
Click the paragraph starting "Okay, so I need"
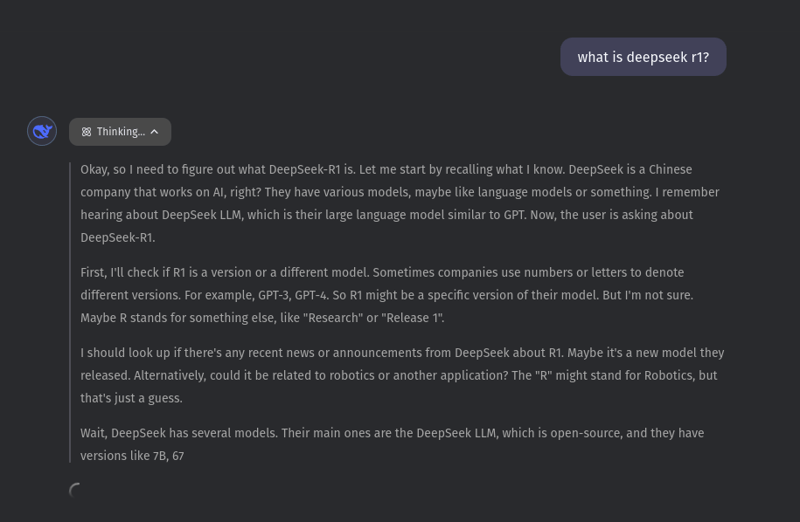coord(400,203)
